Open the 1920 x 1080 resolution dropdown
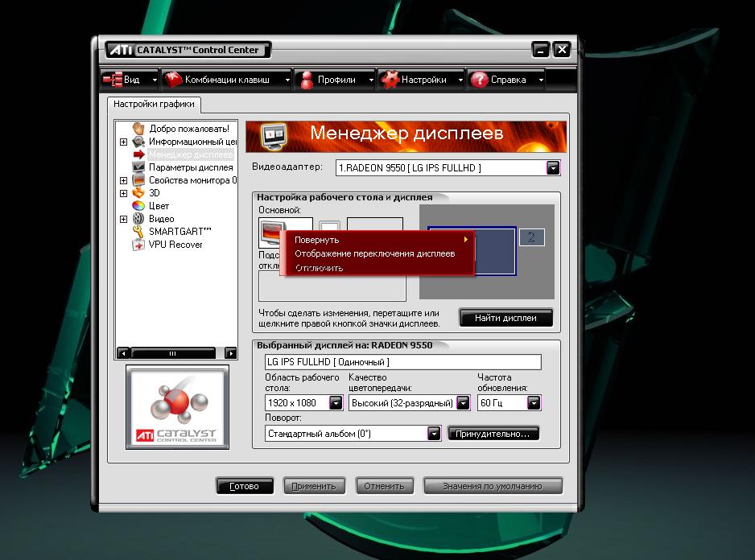 (335, 402)
